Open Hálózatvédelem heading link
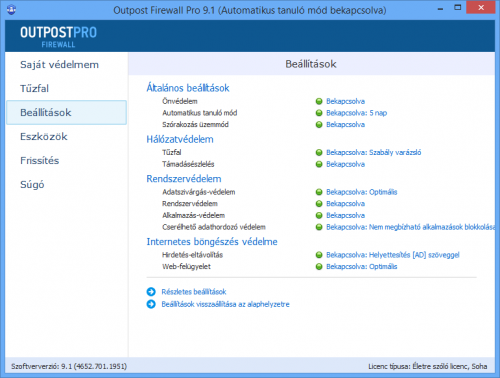The width and height of the screenshot is (500, 378). click(x=180, y=139)
